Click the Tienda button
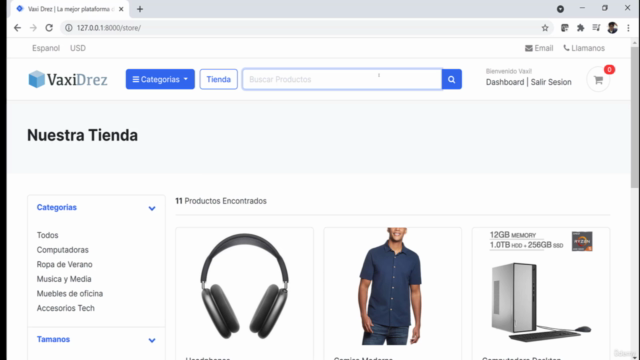640x360 pixels. 218,79
